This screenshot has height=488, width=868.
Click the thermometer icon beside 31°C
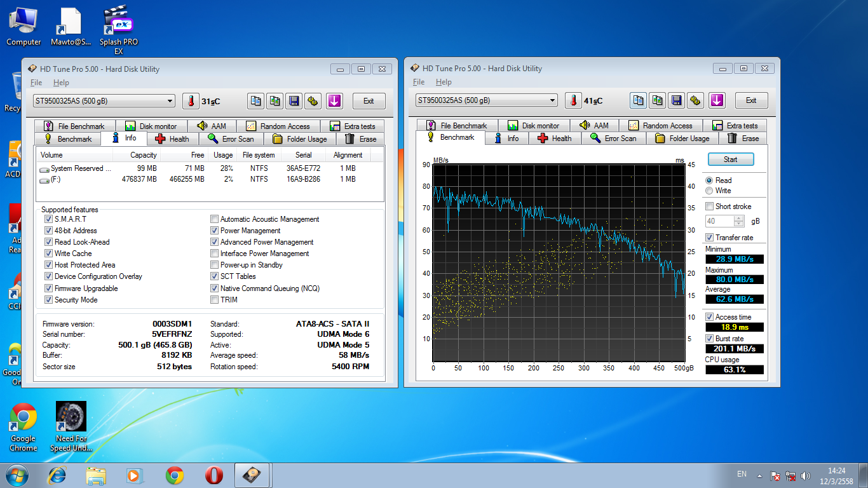click(191, 101)
